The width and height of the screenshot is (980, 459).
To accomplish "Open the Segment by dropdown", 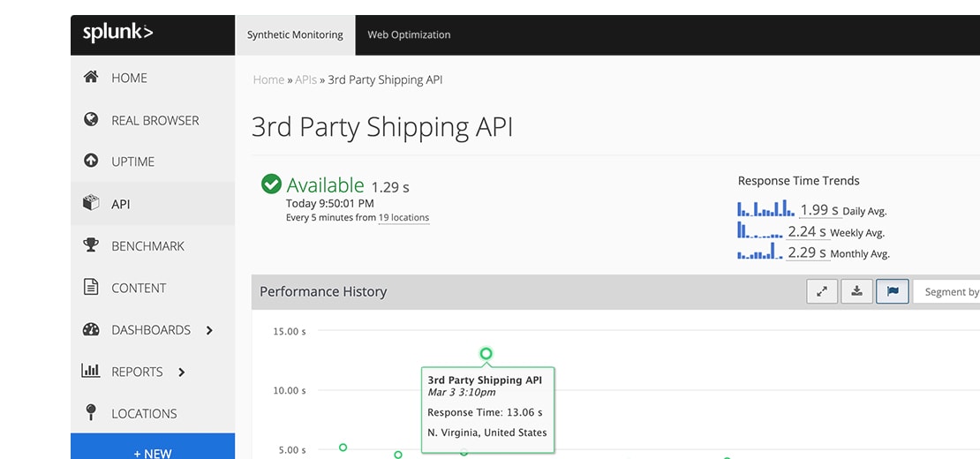I will tap(950, 292).
